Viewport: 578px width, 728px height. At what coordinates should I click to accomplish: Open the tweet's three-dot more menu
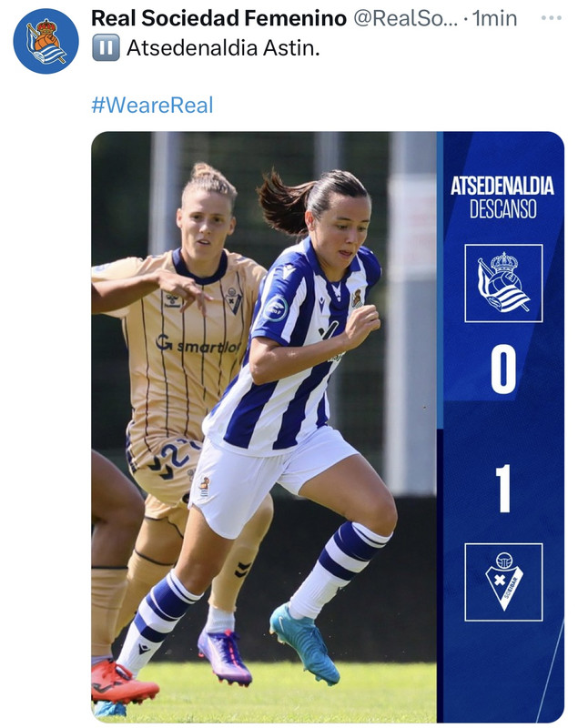point(552,18)
